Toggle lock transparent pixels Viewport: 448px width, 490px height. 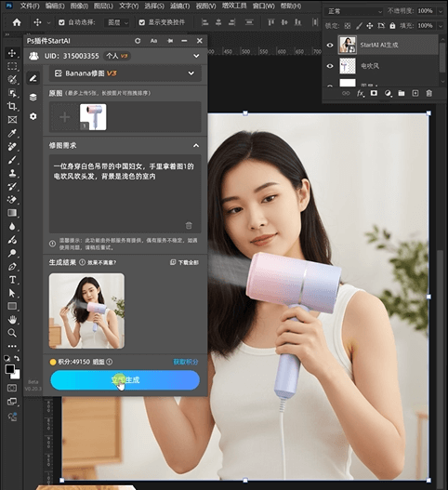point(347,26)
